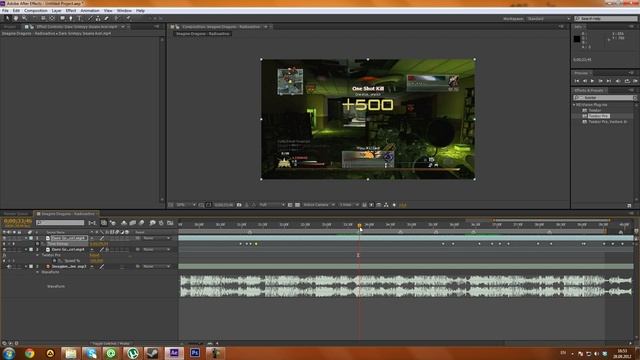Click Toggle Switches / Modes button
640x360 pixels.
coord(111,344)
